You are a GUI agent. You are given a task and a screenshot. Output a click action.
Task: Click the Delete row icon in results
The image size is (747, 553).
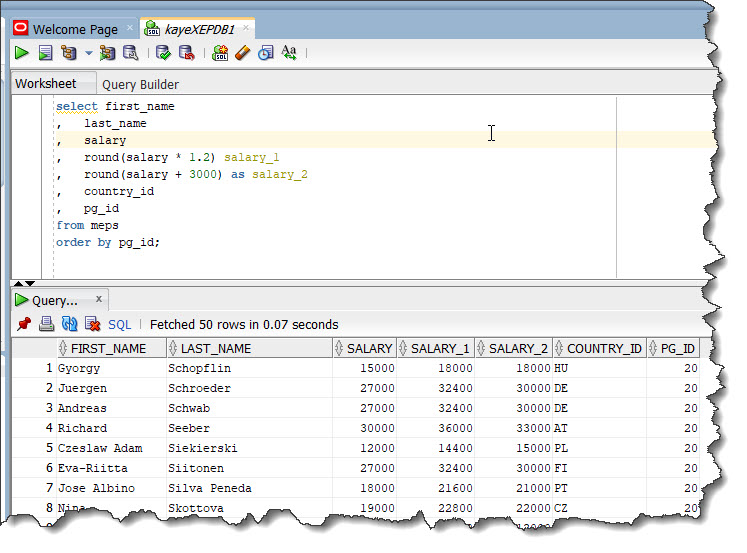tap(92, 324)
